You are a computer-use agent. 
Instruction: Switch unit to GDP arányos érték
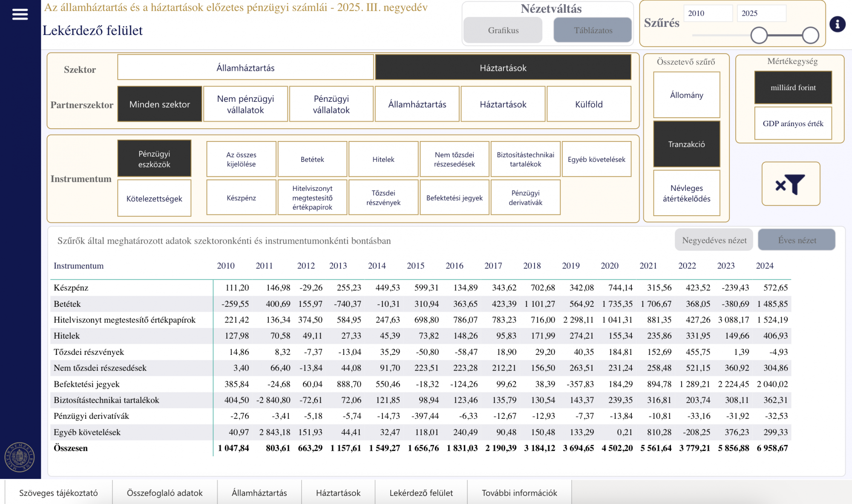click(793, 124)
